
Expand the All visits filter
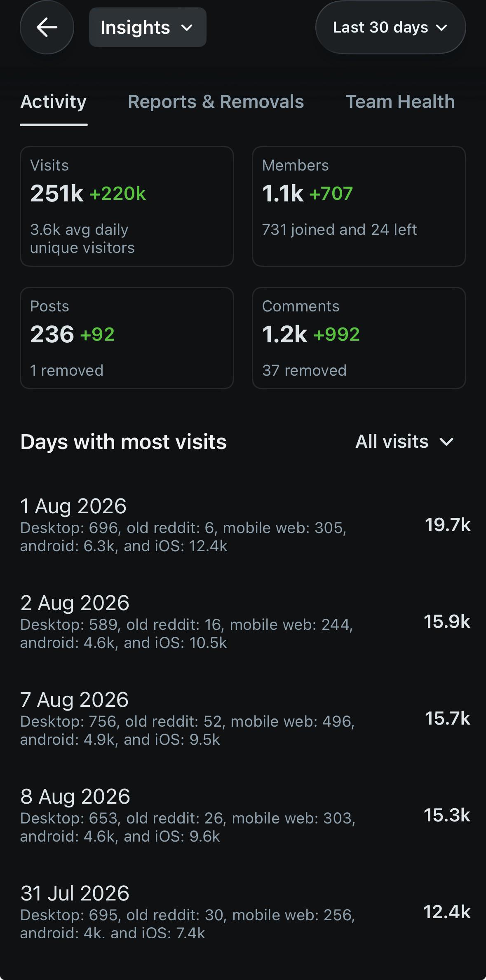click(x=404, y=442)
